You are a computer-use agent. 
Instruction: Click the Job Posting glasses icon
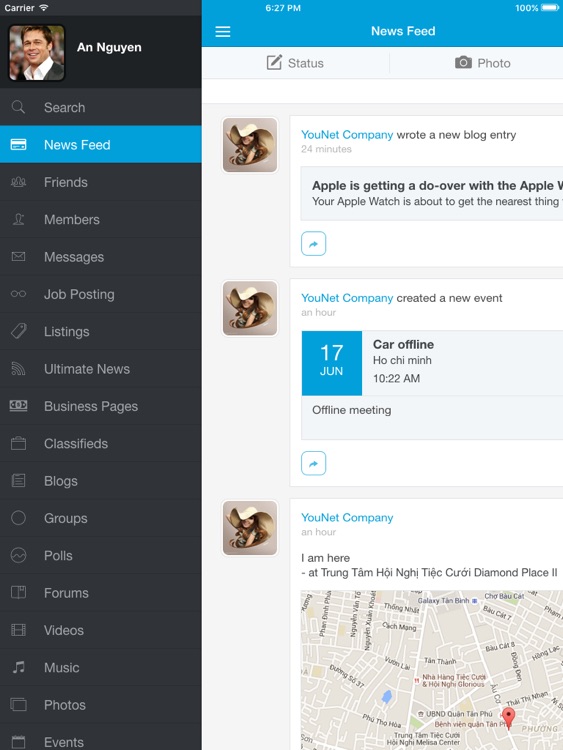[x=18, y=294]
